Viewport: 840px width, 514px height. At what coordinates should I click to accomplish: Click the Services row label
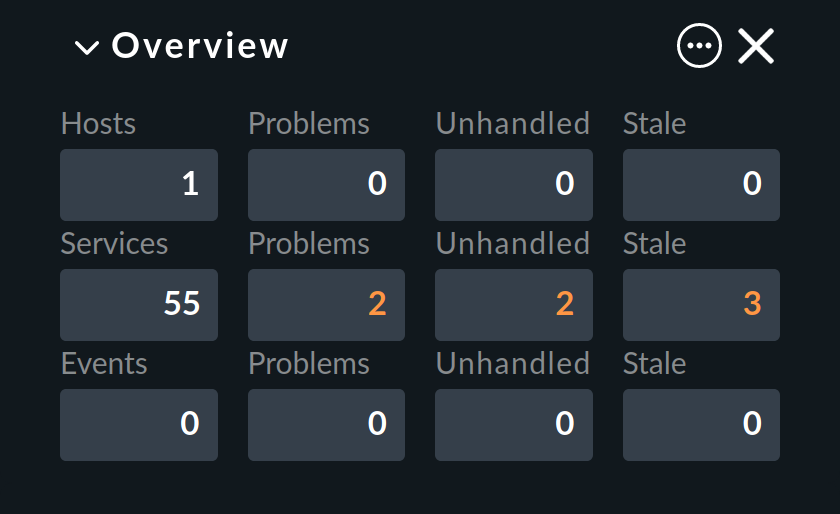(114, 244)
